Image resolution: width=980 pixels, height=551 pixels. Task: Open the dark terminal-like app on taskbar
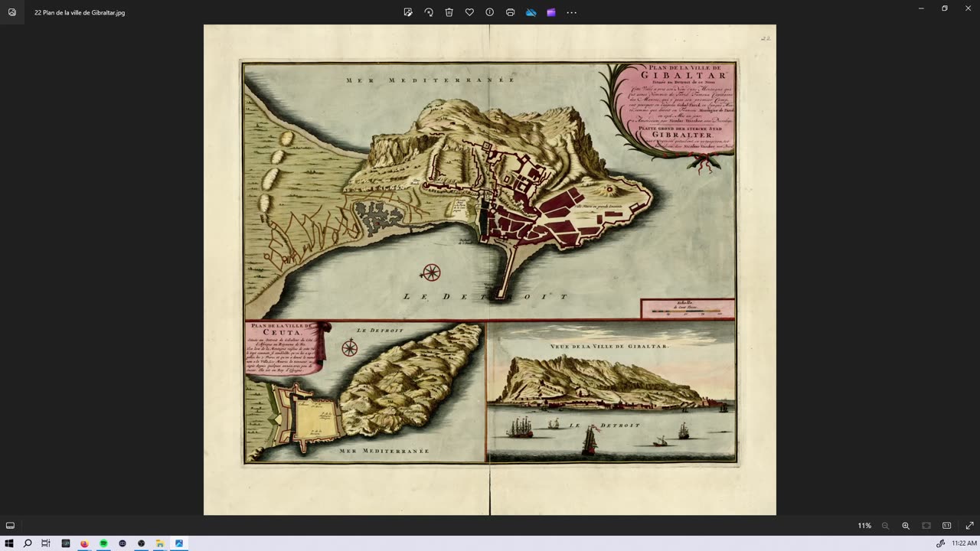click(66, 543)
